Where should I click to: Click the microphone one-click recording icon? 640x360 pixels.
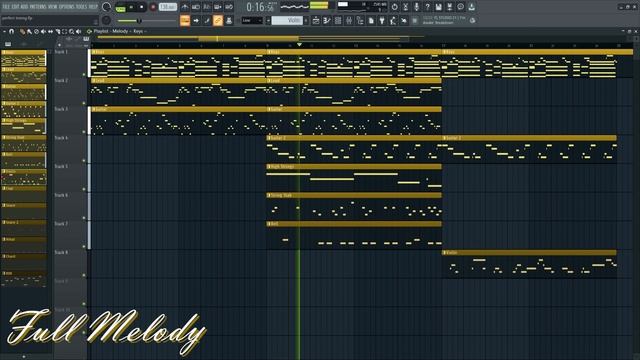coord(416,7)
